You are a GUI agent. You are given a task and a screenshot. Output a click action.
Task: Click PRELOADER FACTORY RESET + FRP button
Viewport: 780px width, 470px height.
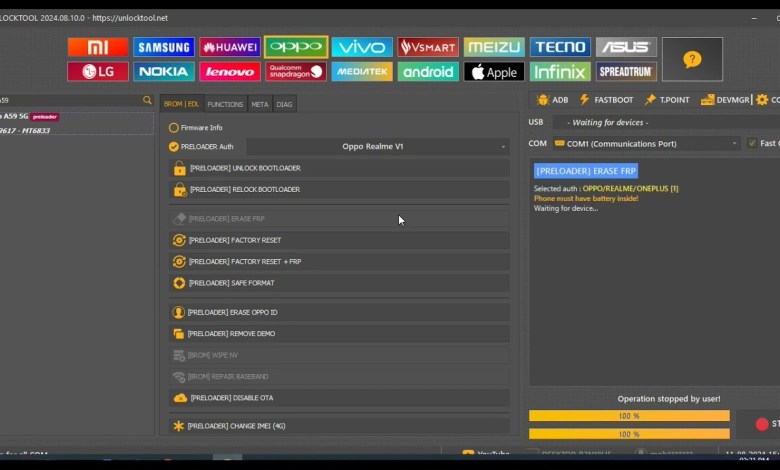(339, 261)
